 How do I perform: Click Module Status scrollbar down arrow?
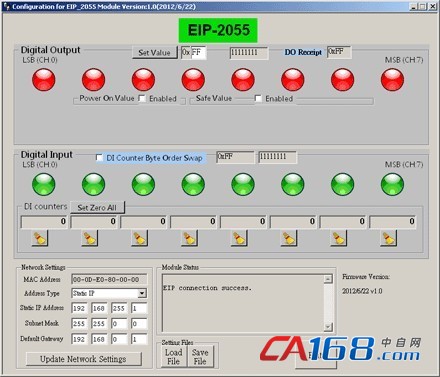coord(328,327)
